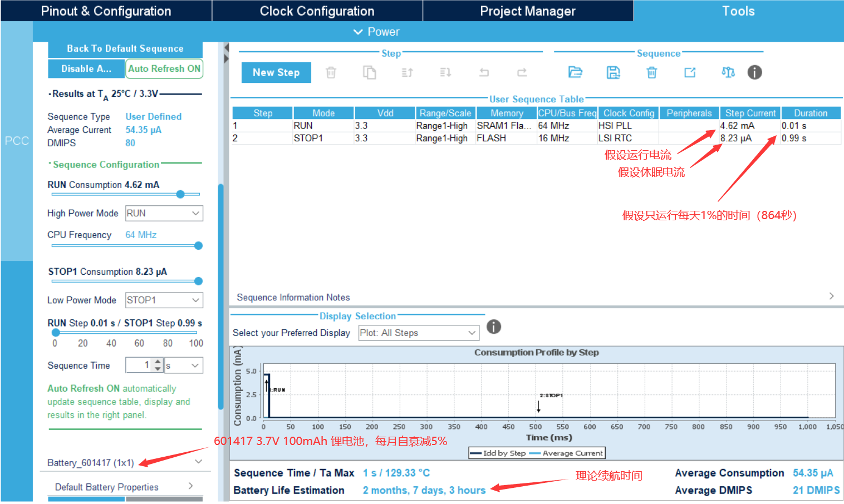Viewport: 844px width, 504px height.
Task: Click the New Step button
Action: tap(276, 72)
